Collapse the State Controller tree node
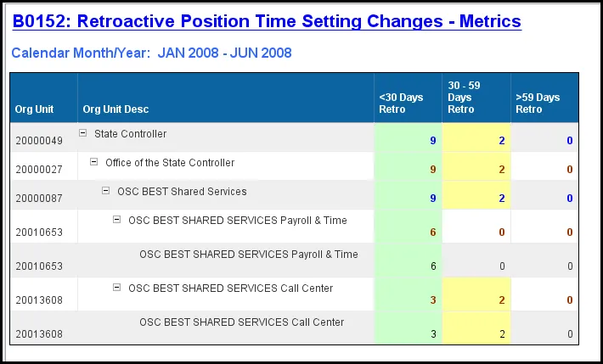Viewport: 603px width, 364px height. coord(83,133)
